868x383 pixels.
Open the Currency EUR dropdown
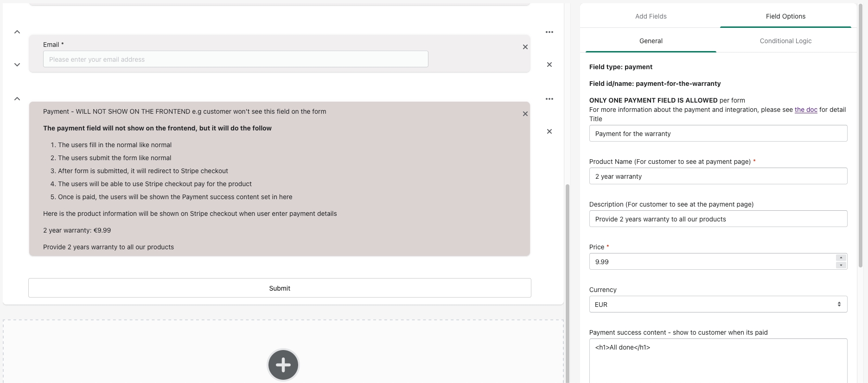point(718,305)
